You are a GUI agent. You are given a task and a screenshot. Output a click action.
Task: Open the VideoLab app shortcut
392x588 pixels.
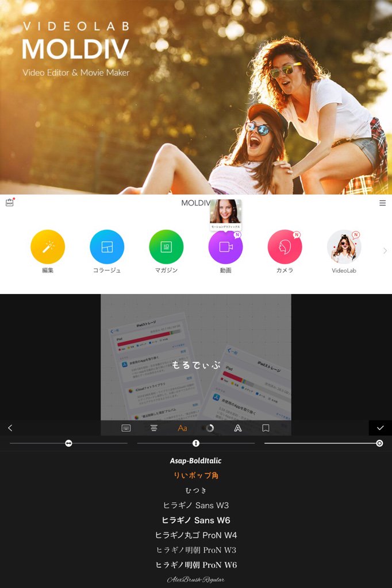click(344, 247)
